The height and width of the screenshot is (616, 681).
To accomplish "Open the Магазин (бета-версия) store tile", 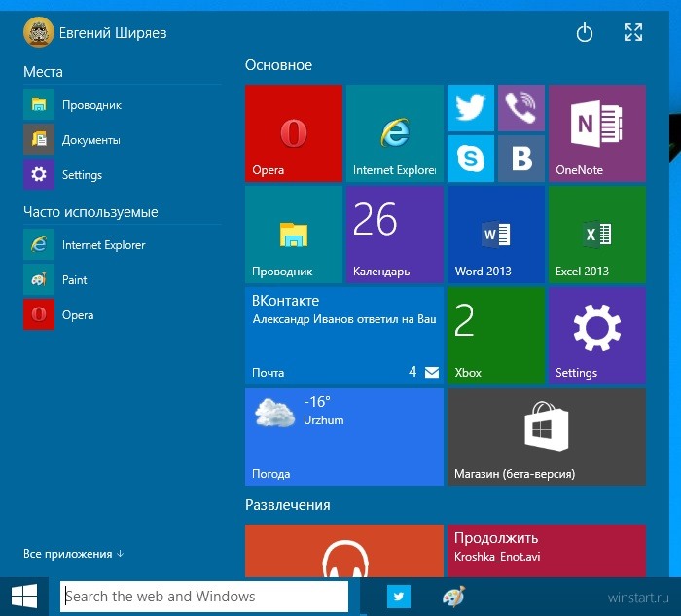I will tap(547, 437).
